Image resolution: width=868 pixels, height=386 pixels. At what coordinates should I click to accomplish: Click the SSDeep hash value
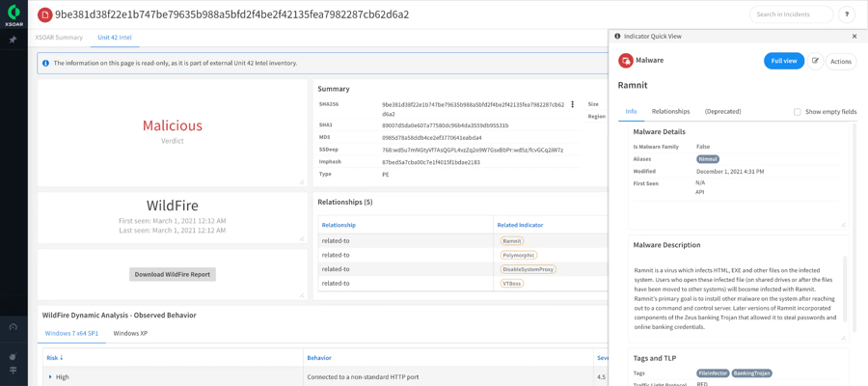[473, 151]
